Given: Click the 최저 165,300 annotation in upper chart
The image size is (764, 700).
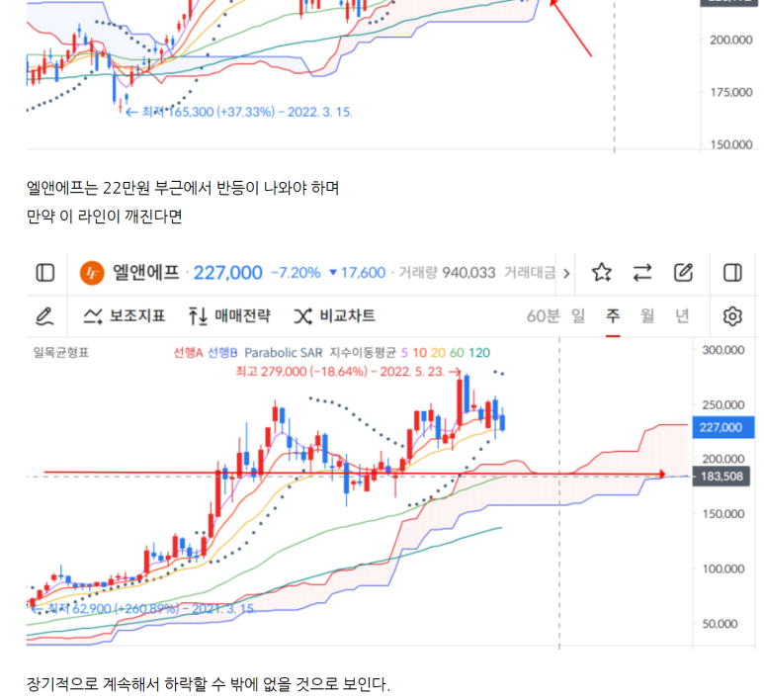Looking at the screenshot, I should coord(239,112).
